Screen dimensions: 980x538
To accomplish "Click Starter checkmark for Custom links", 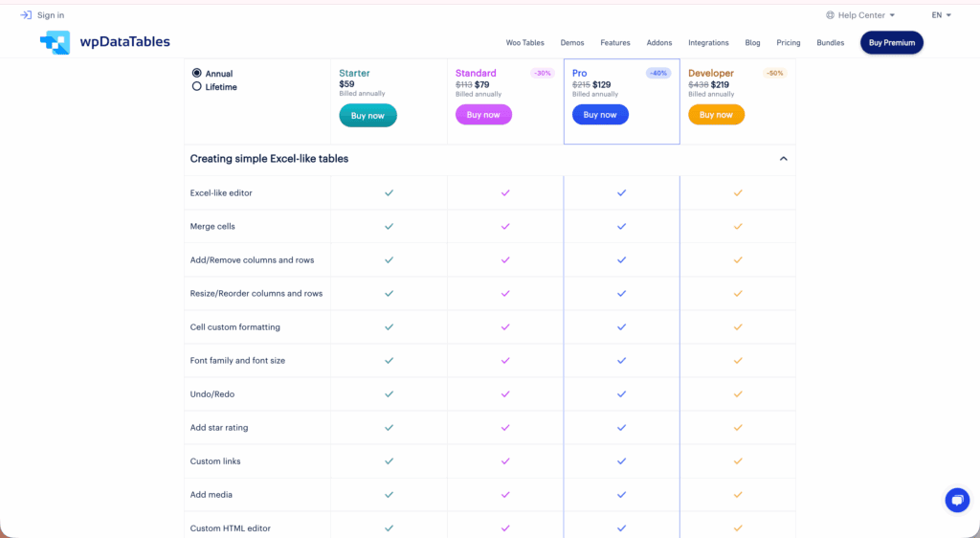I will (x=389, y=461).
